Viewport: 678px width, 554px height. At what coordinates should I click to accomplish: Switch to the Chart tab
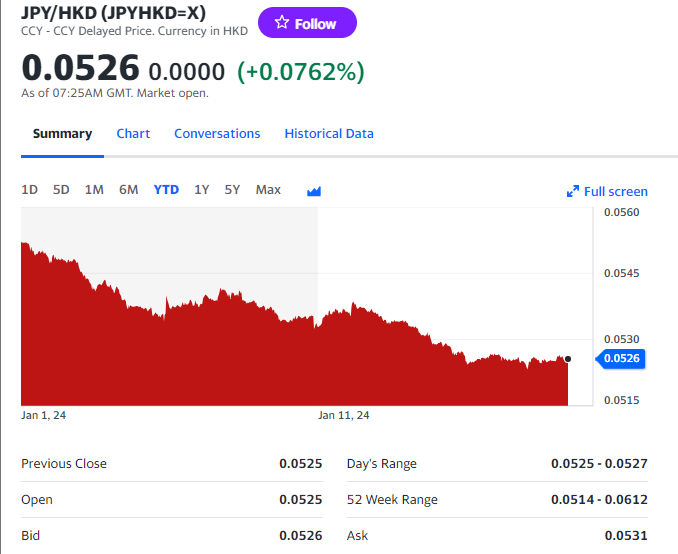[x=133, y=134]
